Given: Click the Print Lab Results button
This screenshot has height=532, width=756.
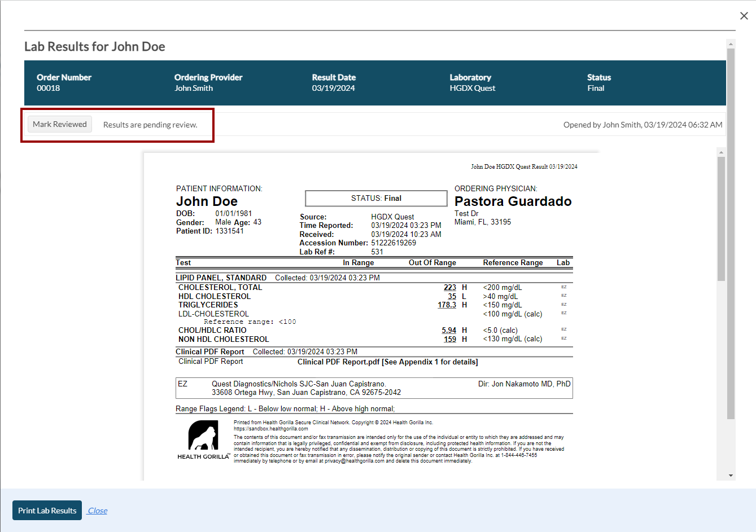Looking at the screenshot, I should click(x=47, y=511).
